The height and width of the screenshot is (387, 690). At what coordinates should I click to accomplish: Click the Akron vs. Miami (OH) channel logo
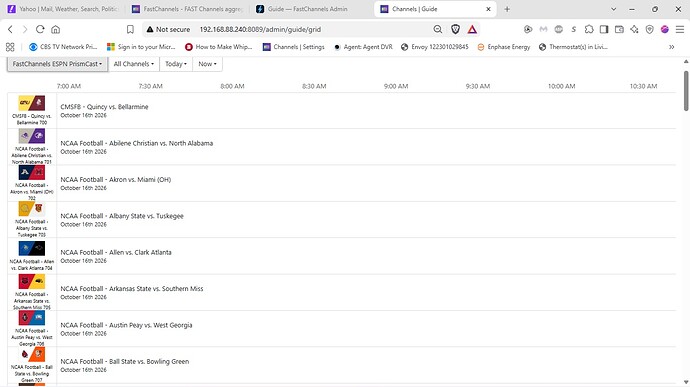tap(32, 173)
